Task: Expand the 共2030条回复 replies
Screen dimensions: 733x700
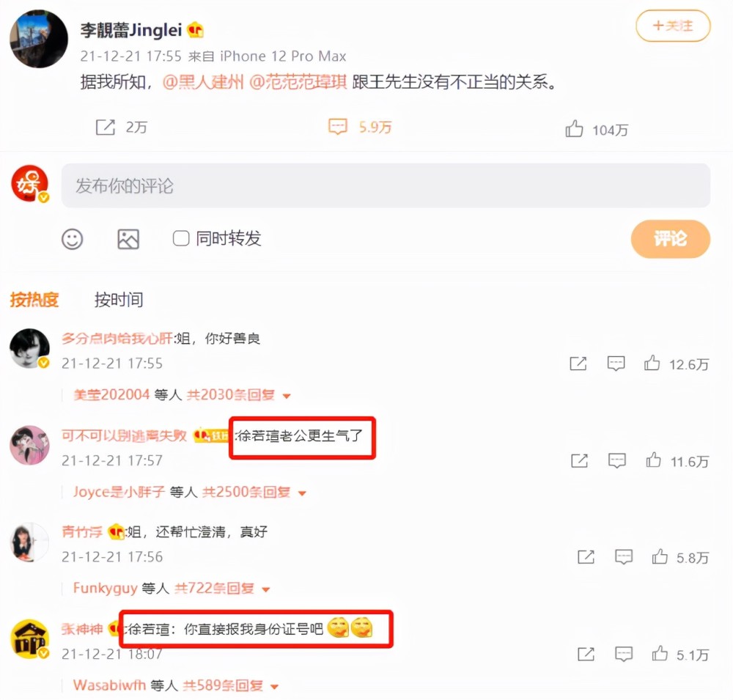Action: click(238, 395)
